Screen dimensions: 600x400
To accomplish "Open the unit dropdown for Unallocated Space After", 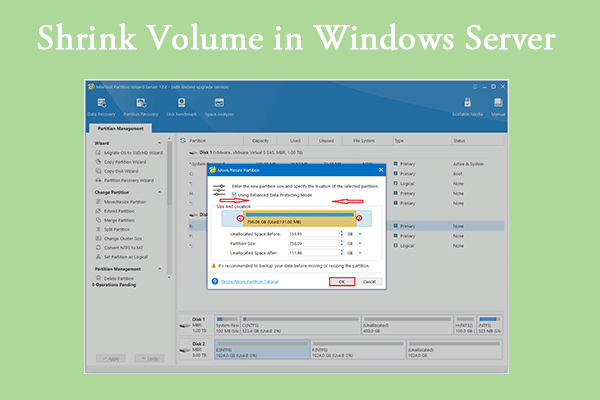I will [x=360, y=253].
